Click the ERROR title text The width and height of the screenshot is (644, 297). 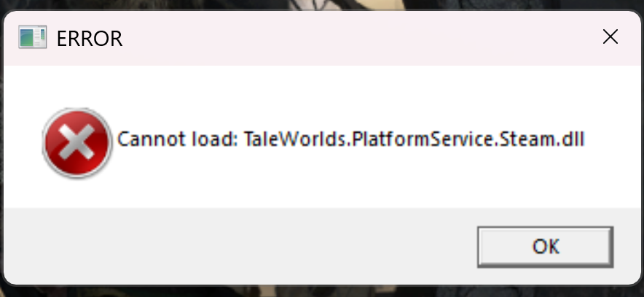click(x=90, y=39)
